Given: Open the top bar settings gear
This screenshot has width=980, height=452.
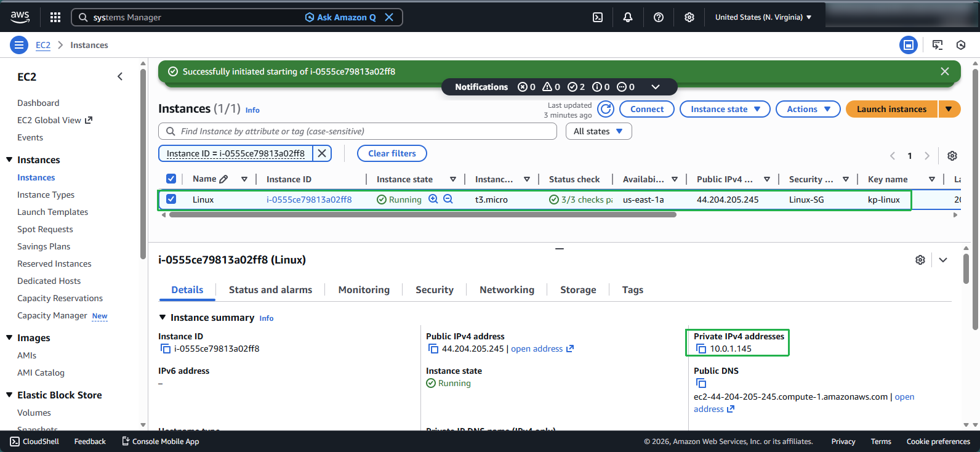Looking at the screenshot, I should [x=689, y=17].
